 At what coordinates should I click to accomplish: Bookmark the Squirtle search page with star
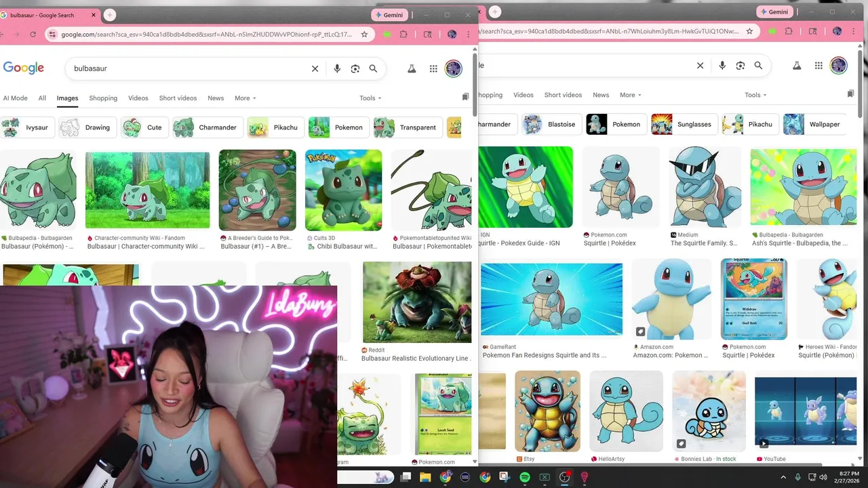749,31
